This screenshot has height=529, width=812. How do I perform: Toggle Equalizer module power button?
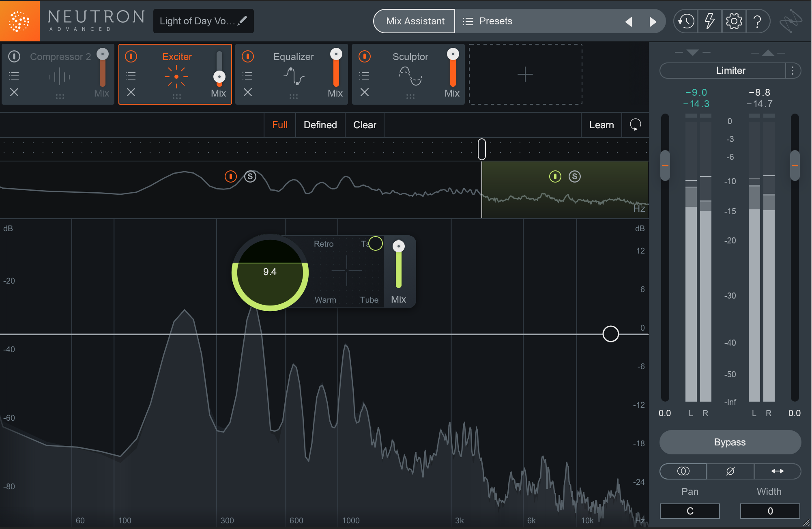(248, 56)
